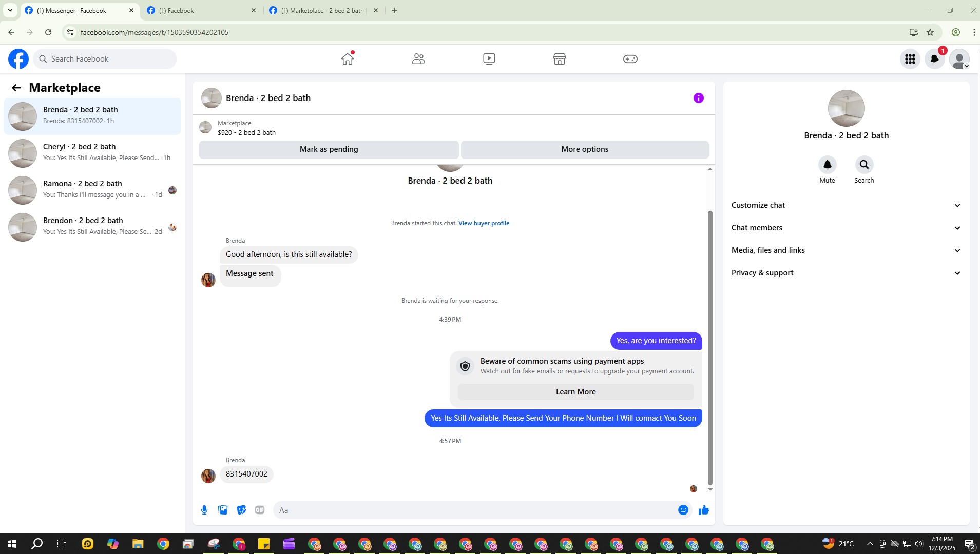This screenshot has width=980, height=554.
Task: Focus the Search Facebook field
Action: point(105,59)
